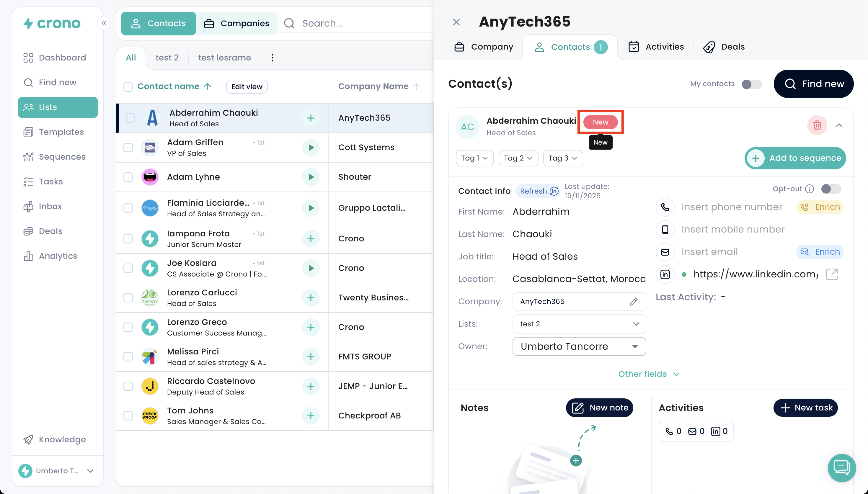Check the box for Adam Lyhne
The height and width of the screenshot is (494, 868).
point(128,177)
